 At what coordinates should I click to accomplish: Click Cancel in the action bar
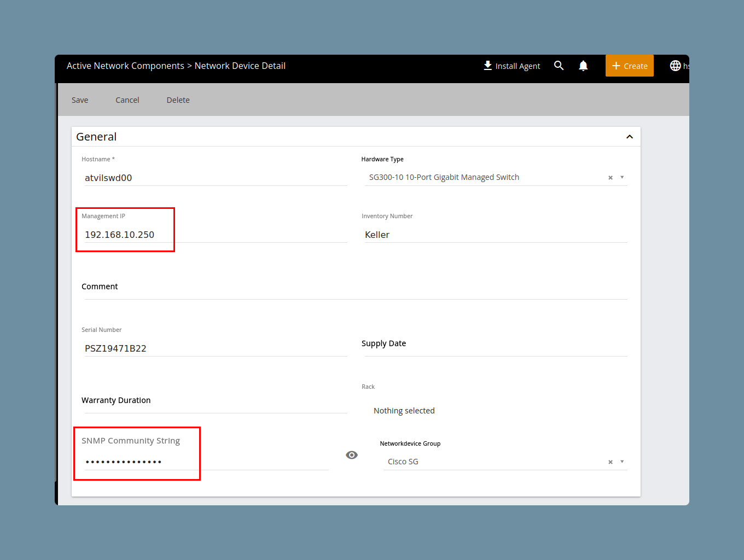click(x=127, y=100)
